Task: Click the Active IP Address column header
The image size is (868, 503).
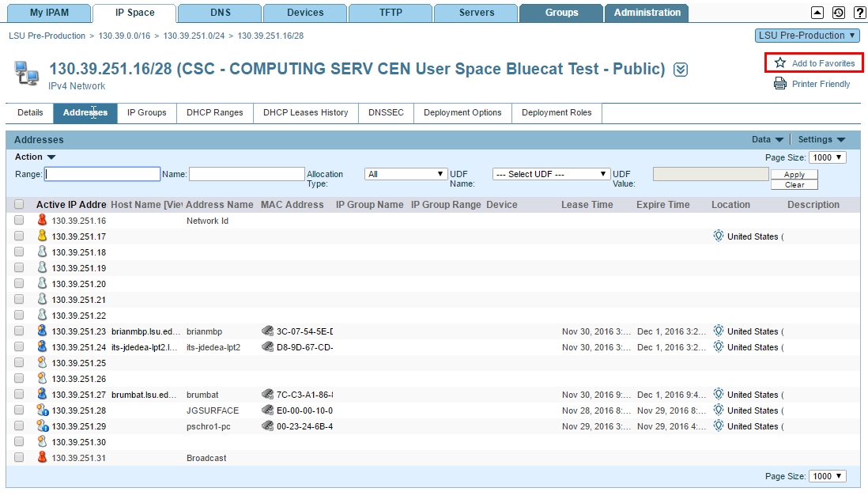Action: tap(71, 204)
